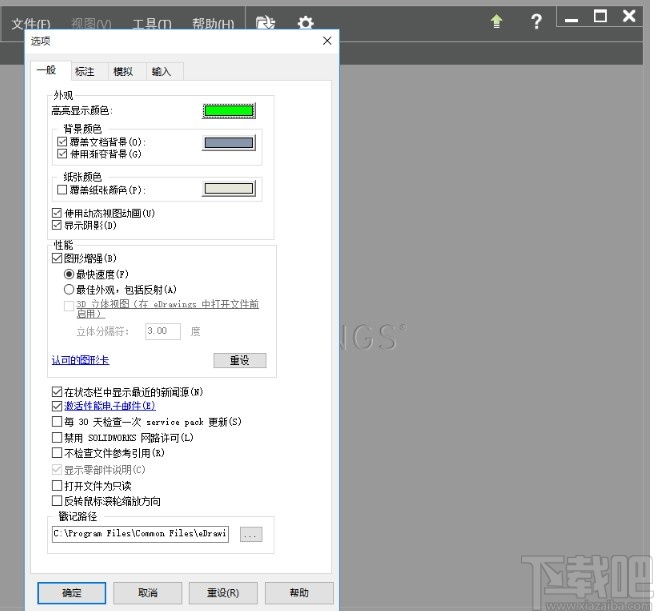Toggle 激活性能电子邮件(E) checkbox

pyautogui.click(x=57, y=406)
